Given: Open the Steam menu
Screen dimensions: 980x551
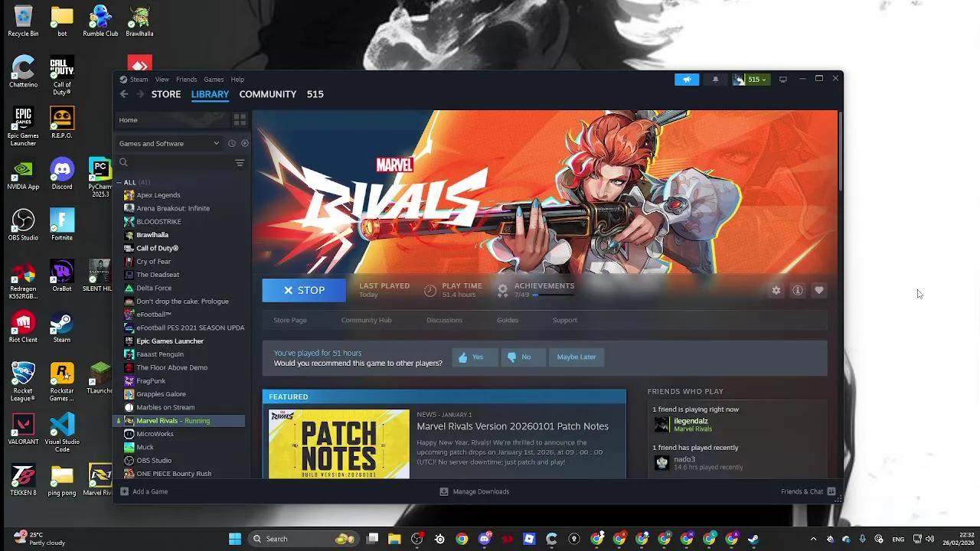Looking at the screenshot, I should tap(134, 80).
